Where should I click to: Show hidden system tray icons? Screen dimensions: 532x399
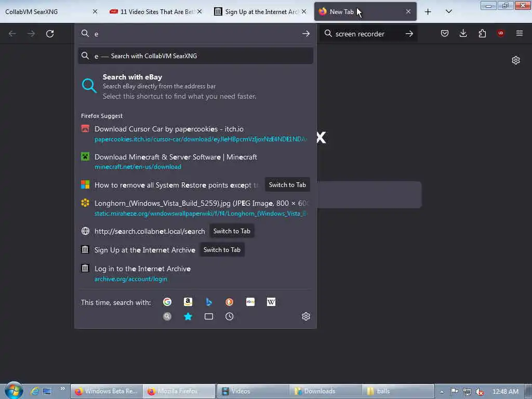pyautogui.click(x=442, y=392)
